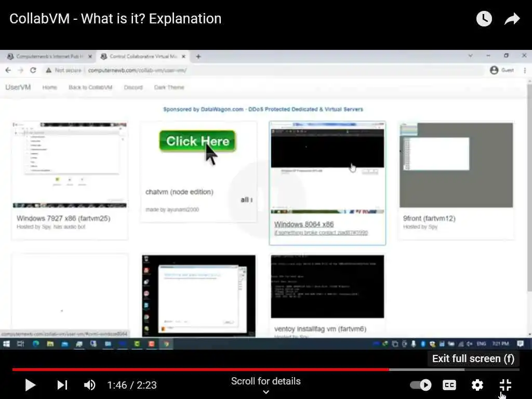This screenshot has height=399, width=532.
Task: Click the 7:21 PM taskbar clock
Action: point(500,344)
